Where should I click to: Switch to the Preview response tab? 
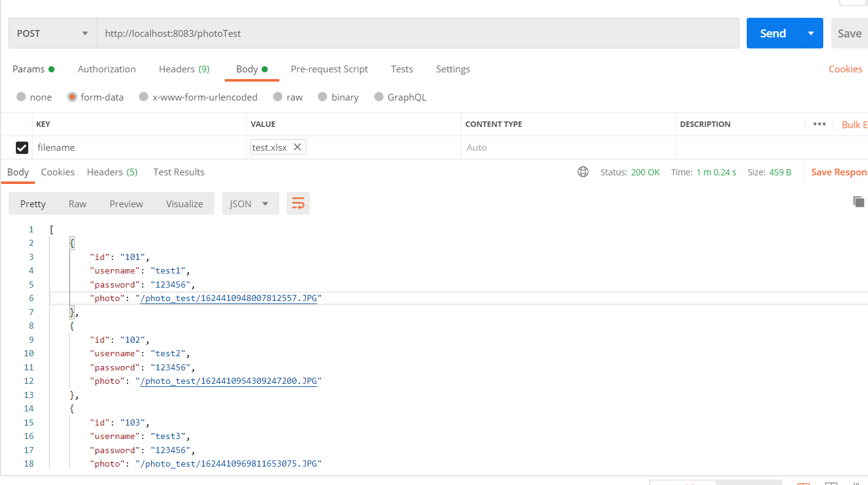click(126, 203)
